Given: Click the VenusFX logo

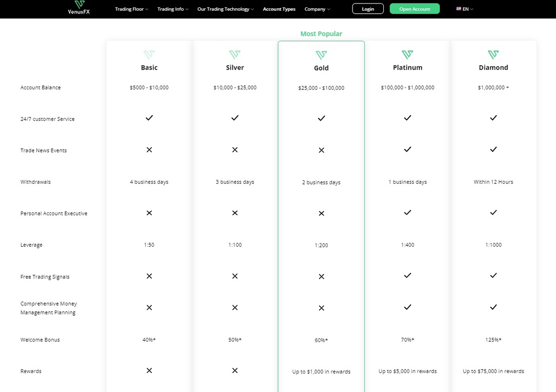Looking at the screenshot, I should pos(79,7).
